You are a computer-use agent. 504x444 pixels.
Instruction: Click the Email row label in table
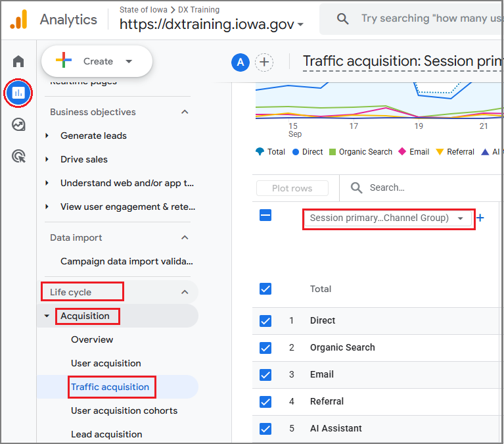322,374
